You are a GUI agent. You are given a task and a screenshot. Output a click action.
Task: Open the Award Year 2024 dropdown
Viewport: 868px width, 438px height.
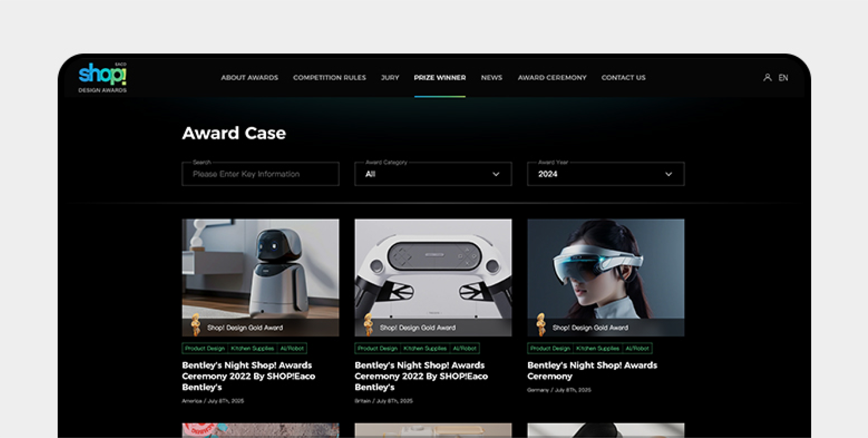(605, 174)
